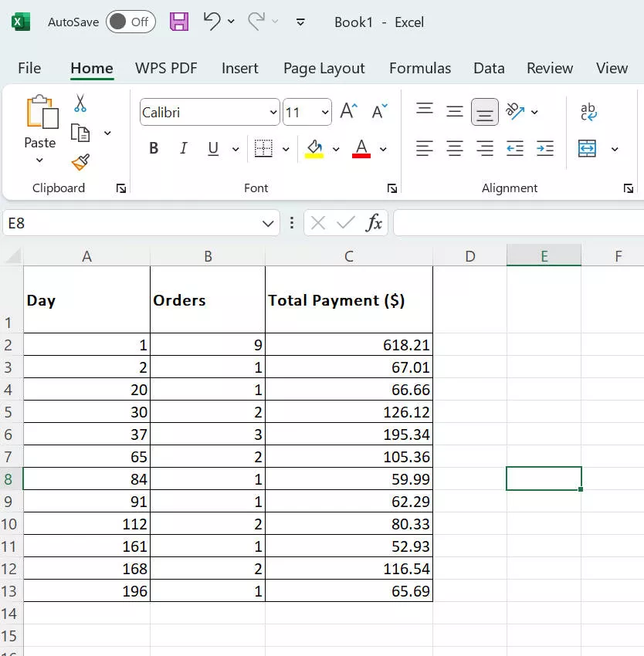
Task: Click the Copy icon in Clipboard group
Action: (x=80, y=133)
